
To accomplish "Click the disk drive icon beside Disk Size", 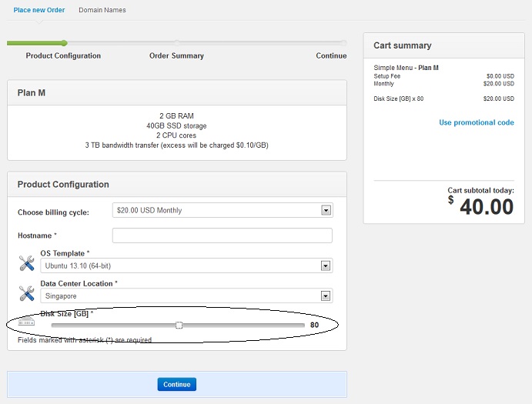I will click(x=26, y=321).
